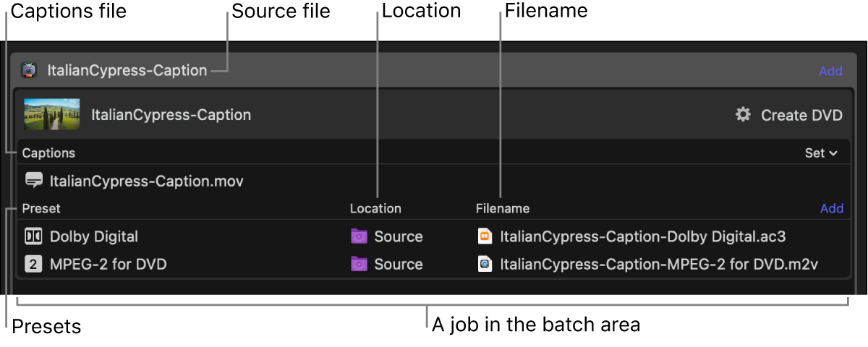Click Add in the Preset row
The width and height of the screenshot is (868, 347).
[832, 208]
